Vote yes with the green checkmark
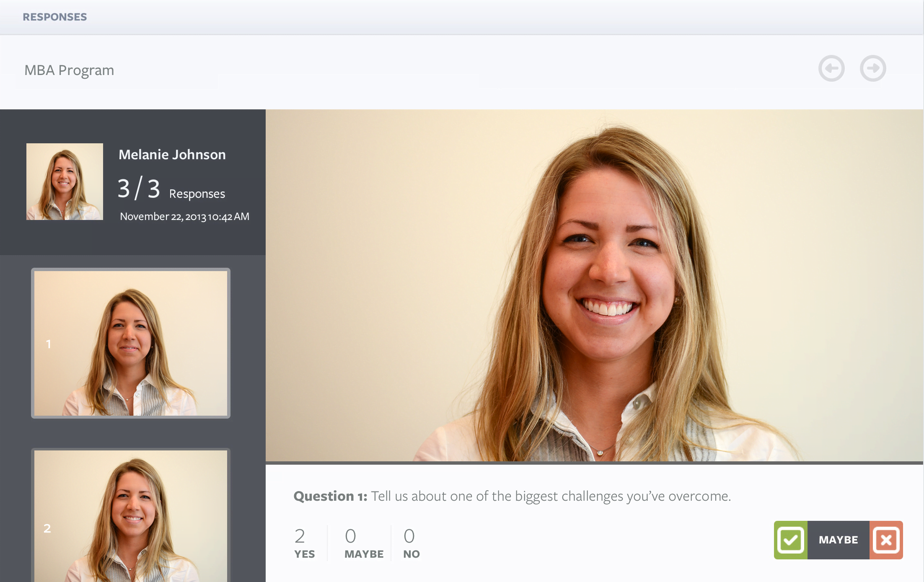Image resolution: width=924 pixels, height=582 pixels. pyautogui.click(x=790, y=540)
